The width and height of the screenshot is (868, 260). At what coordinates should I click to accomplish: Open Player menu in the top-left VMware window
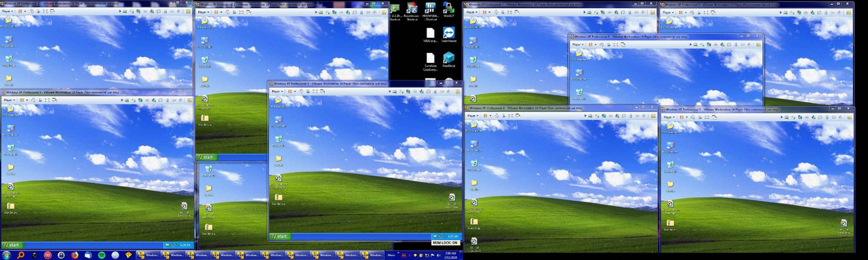click(x=7, y=12)
